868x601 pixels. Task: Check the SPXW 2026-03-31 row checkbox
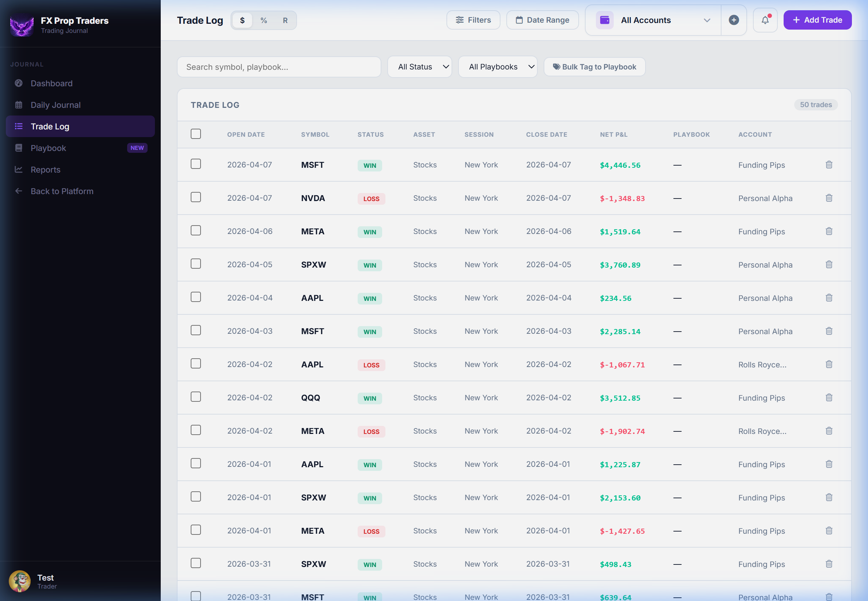[x=196, y=563]
